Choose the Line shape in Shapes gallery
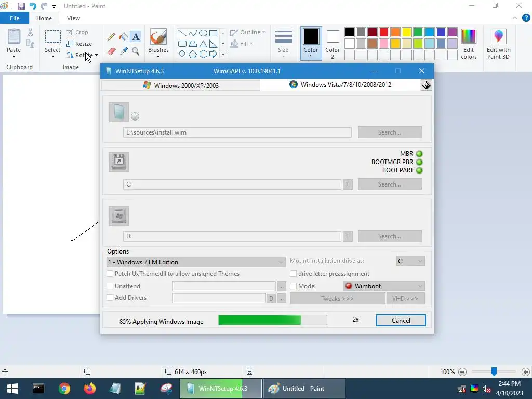532x399 pixels. coord(182,33)
